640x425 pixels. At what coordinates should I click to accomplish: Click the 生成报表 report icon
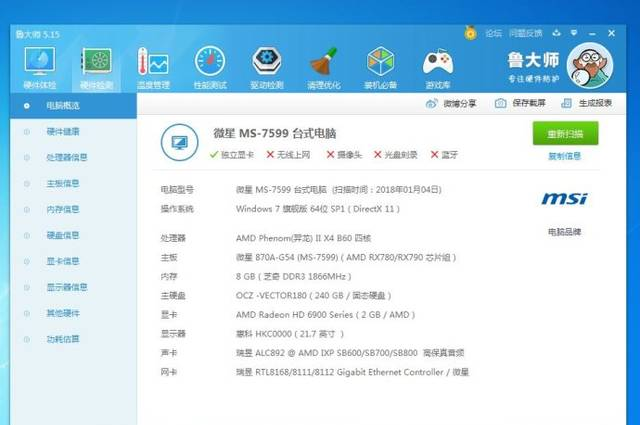click(x=566, y=103)
